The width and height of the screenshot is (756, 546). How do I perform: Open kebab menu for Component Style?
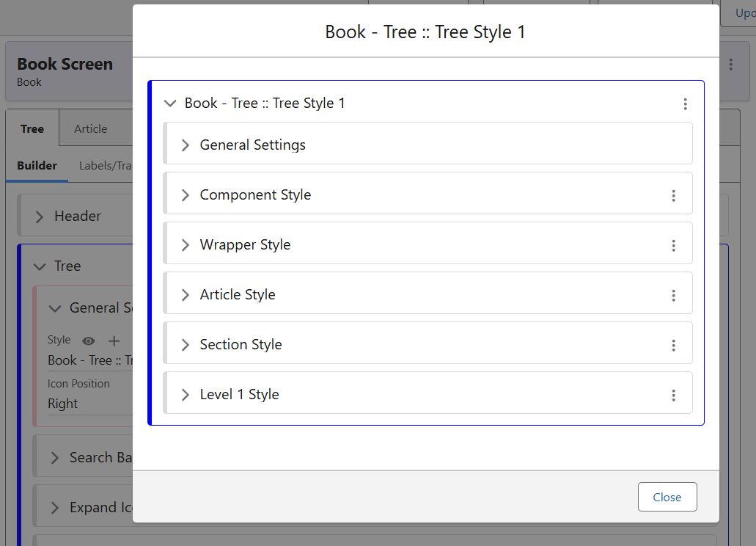(x=673, y=196)
